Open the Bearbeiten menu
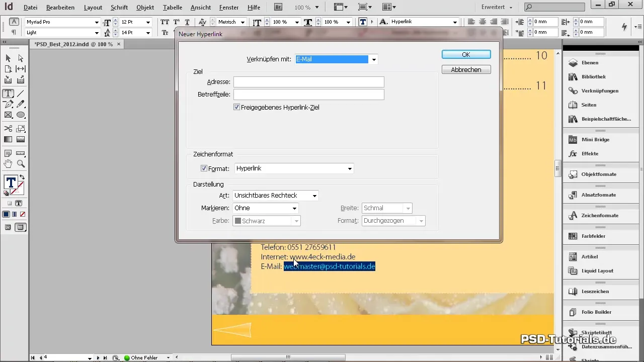 click(60, 8)
